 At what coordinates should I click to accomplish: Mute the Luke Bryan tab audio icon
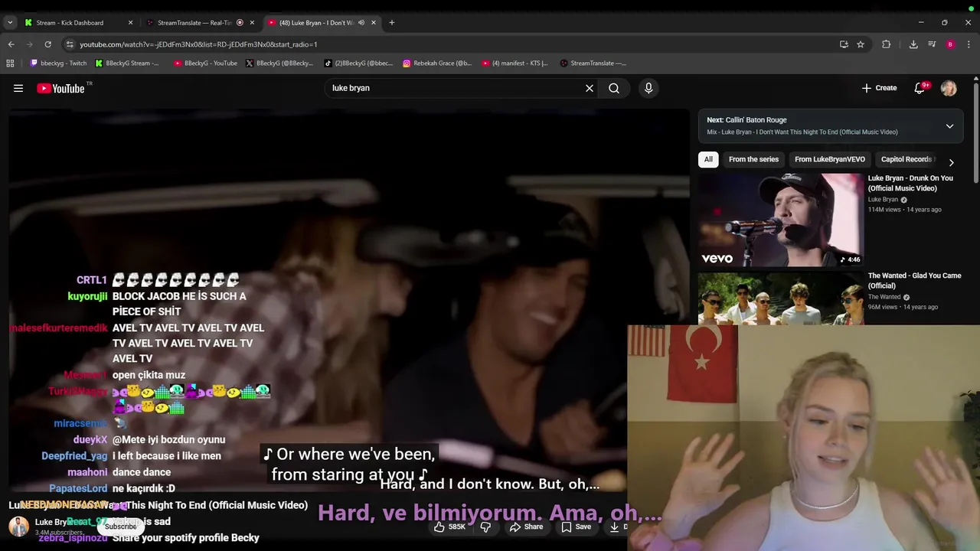tap(361, 22)
